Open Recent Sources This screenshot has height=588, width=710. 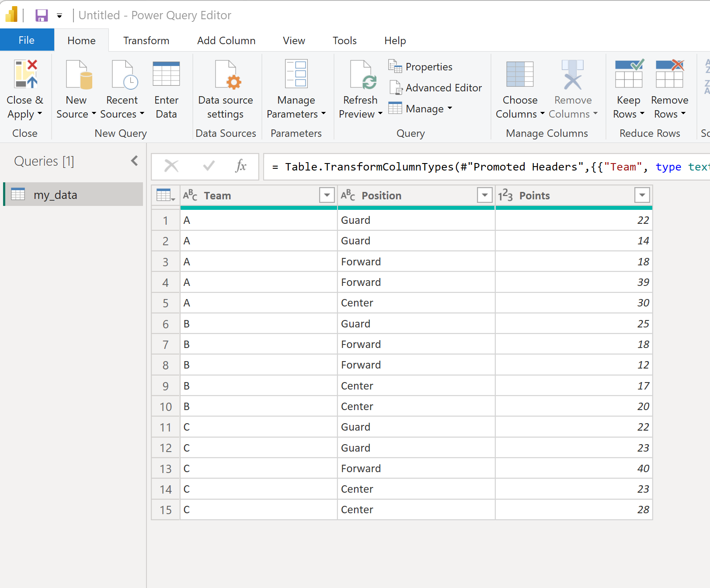[x=122, y=79]
